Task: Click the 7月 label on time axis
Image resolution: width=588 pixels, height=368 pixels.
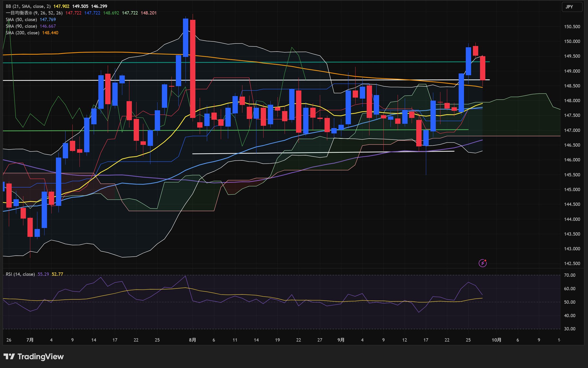Action: coord(30,340)
